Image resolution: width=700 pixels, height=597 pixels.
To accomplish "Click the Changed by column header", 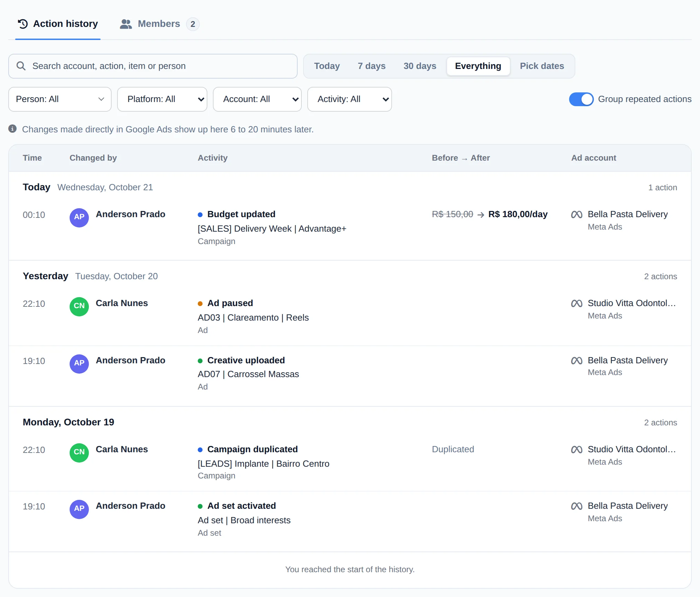I will (x=93, y=158).
